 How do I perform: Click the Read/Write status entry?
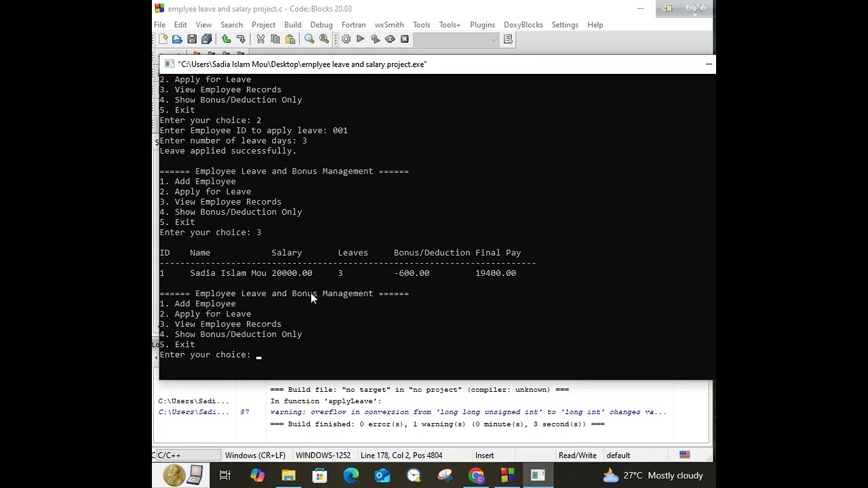(577, 455)
